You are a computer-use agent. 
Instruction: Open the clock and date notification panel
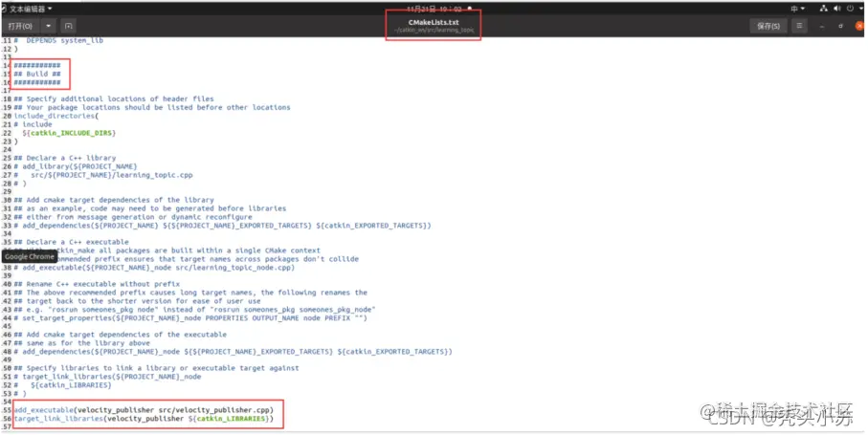(x=439, y=9)
